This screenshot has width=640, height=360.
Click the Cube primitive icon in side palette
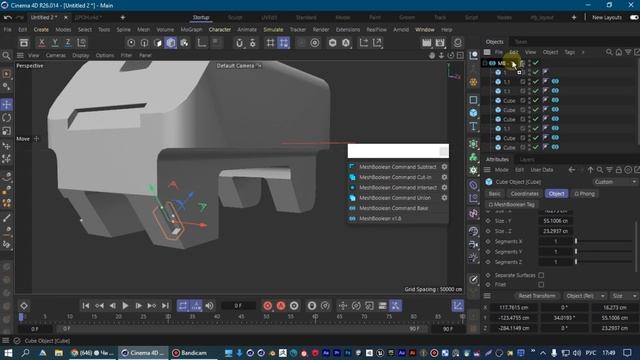tap(473, 113)
